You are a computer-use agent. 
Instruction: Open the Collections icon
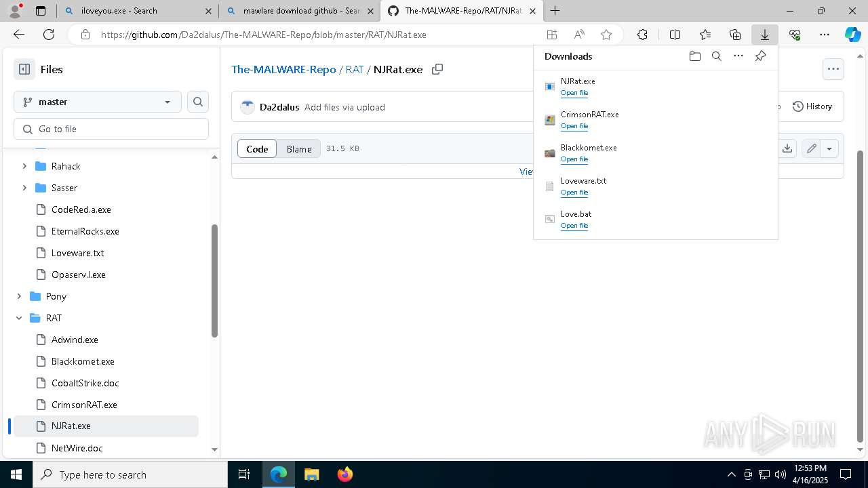(735, 35)
